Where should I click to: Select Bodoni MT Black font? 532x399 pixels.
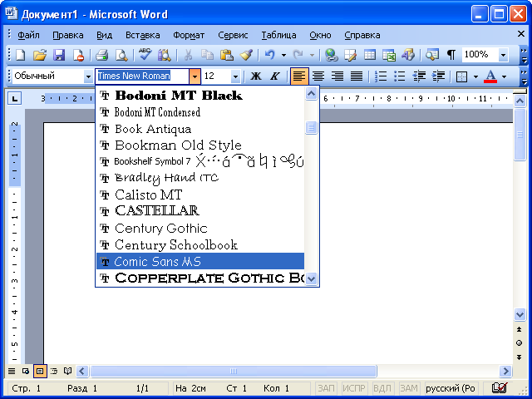tap(200, 95)
